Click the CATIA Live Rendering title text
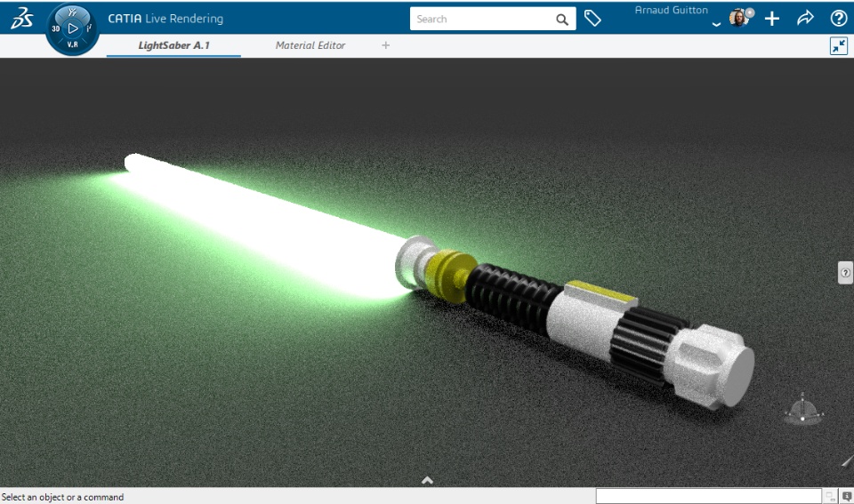Screen dimensions: 854x504 [x=165, y=19]
